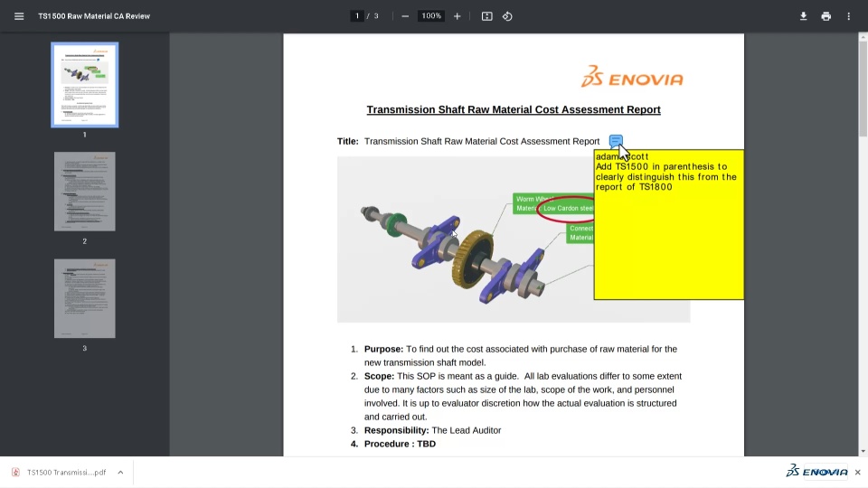Open the more actions menu
The image size is (868, 488).
[x=849, y=16]
